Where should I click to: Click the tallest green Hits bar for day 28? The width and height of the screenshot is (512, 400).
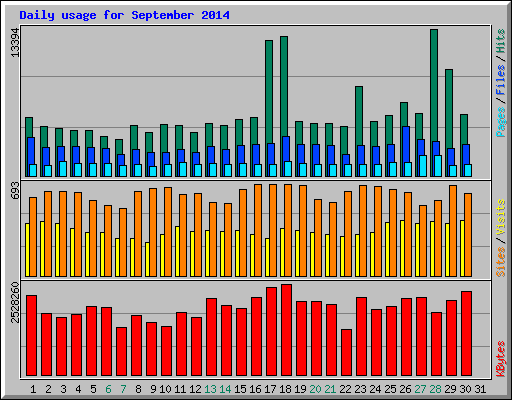(x=434, y=85)
